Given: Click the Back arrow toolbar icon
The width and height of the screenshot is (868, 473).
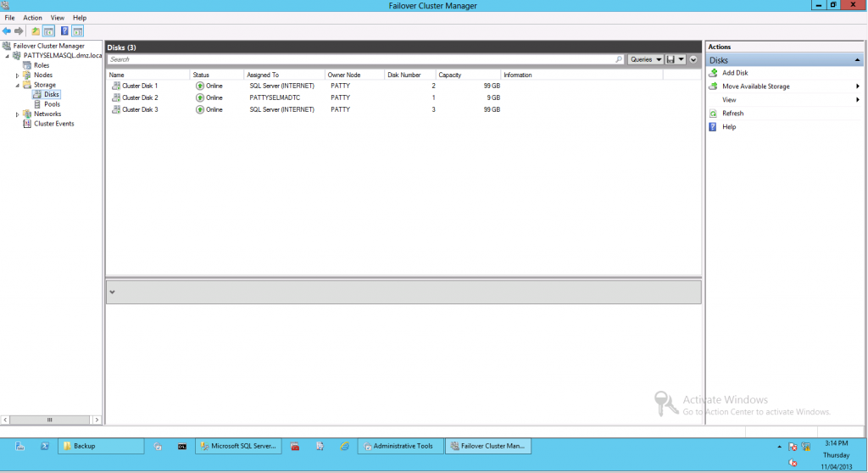Looking at the screenshot, I should point(7,31).
